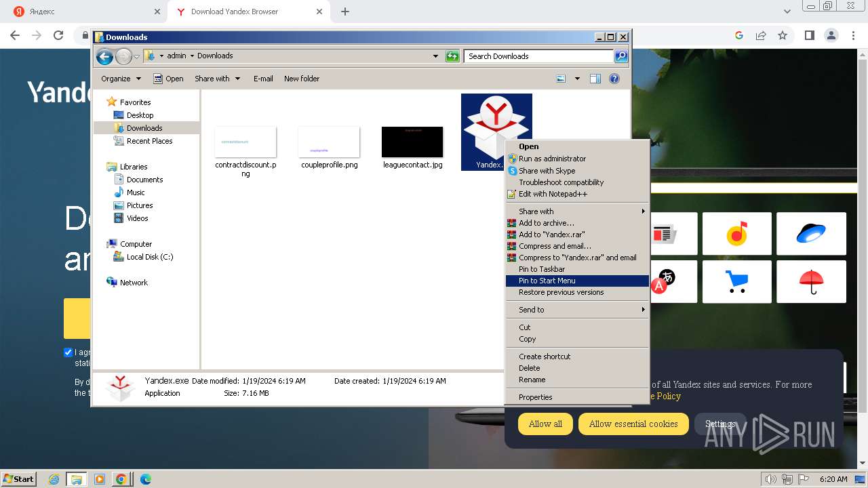Click the Chrome share page icon
Viewport: 868px width, 488px height.
point(761,35)
